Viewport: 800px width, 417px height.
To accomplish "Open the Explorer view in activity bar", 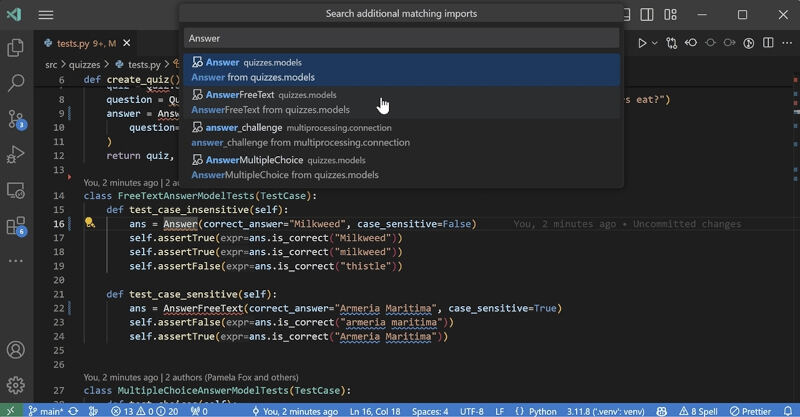I will [16, 47].
